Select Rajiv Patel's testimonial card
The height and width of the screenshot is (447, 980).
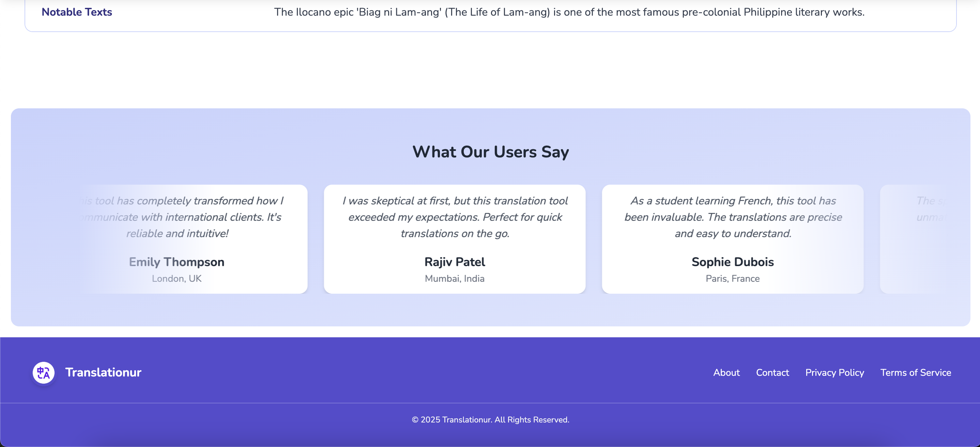(455, 239)
